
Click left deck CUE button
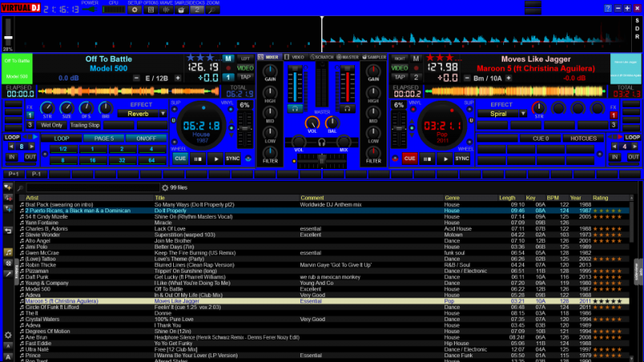(x=180, y=158)
